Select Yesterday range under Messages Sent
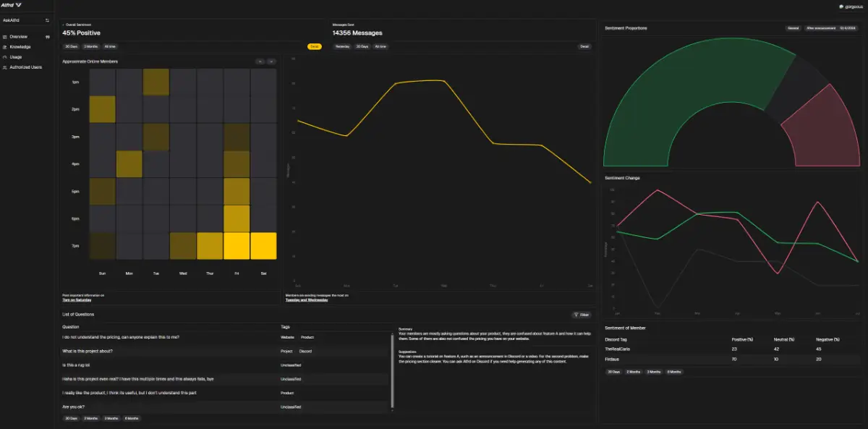Viewport: 868px width, 429px height. (x=342, y=46)
